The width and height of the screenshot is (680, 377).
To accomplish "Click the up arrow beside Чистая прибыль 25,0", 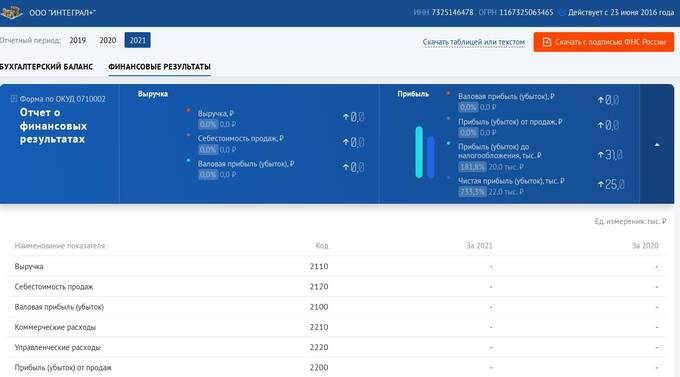I will tap(601, 184).
